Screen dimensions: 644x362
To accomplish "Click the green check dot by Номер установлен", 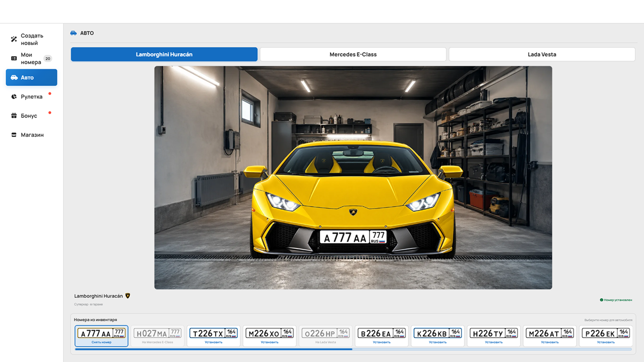I will pos(601,300).
